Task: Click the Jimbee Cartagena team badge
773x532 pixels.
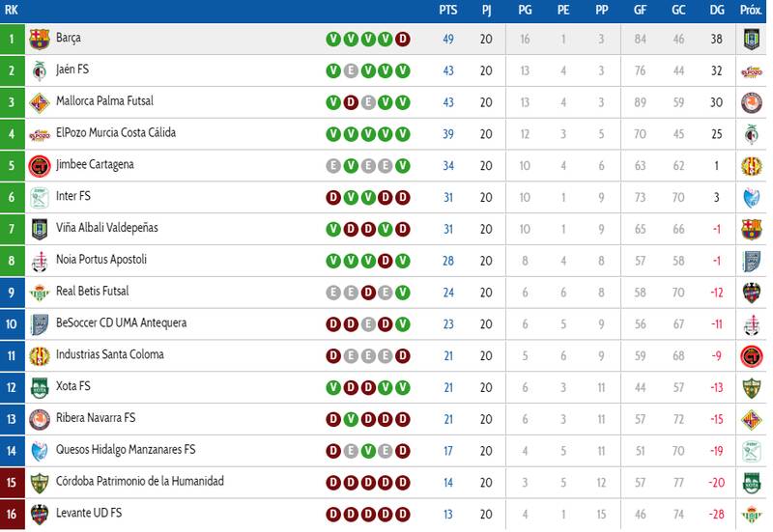Action: click(39, 166)
